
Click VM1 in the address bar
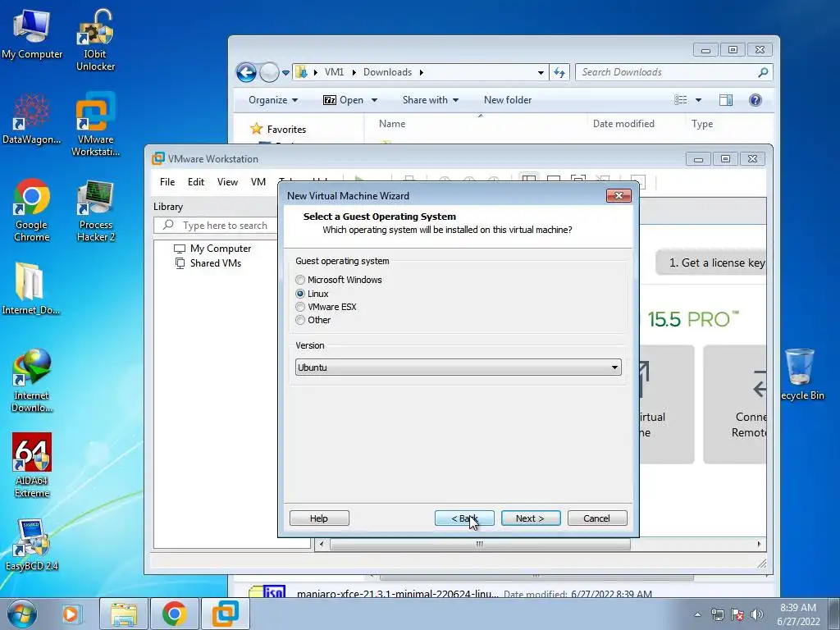click(334, 72)
